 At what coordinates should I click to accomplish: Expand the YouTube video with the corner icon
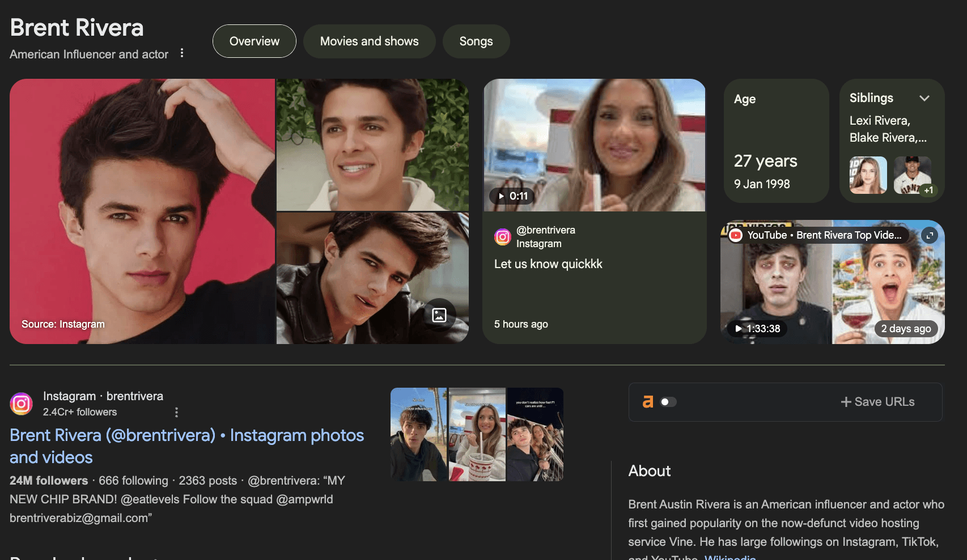pyautogui.click(x=930, y=235)
